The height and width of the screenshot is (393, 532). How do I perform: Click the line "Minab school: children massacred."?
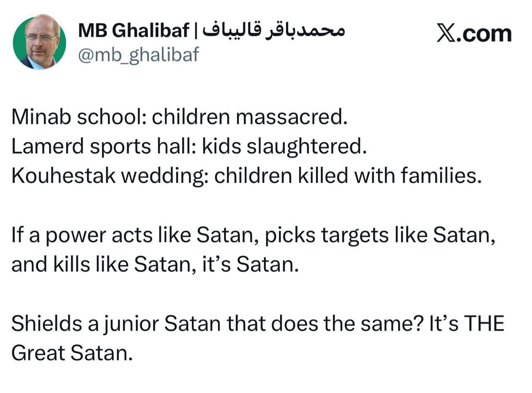click(x=179, y=117)
